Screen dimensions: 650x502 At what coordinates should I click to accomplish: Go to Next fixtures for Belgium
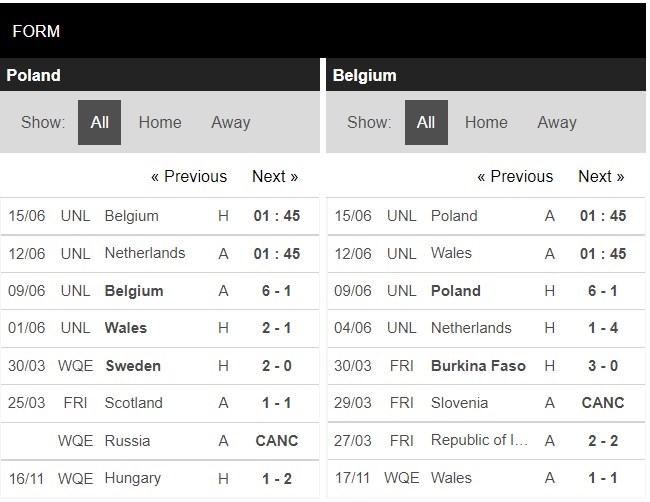click(601, 176)
